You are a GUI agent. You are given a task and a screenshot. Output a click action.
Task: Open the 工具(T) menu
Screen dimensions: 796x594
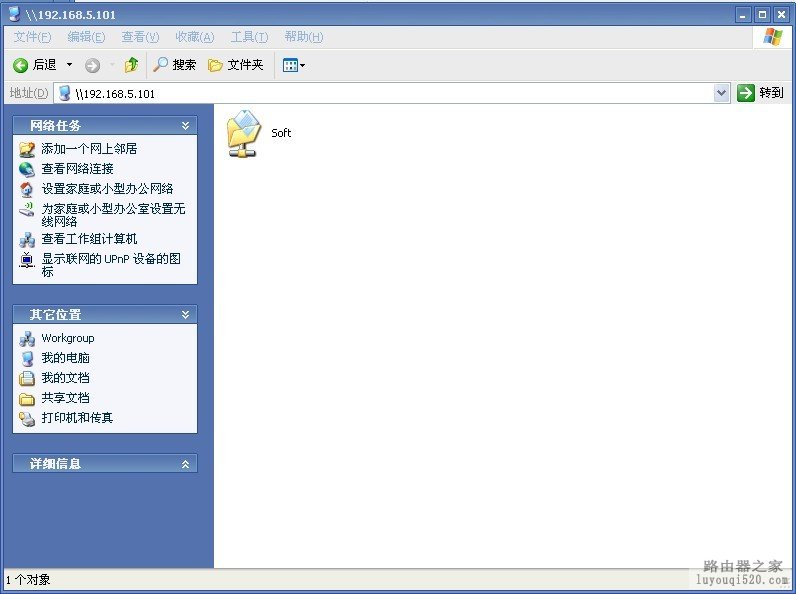click(249, 37)
